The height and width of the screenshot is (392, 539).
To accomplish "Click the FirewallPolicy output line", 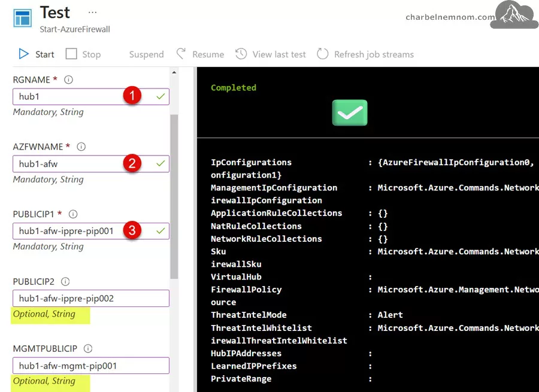I will (375, 290).
